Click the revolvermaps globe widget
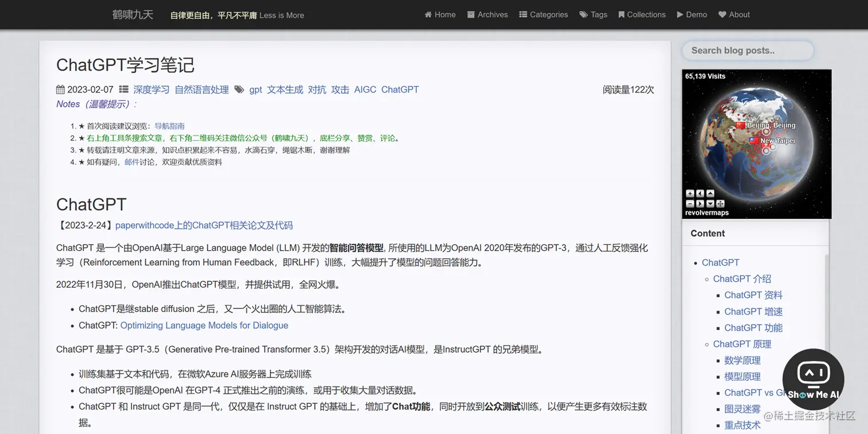 pos(757,144)
